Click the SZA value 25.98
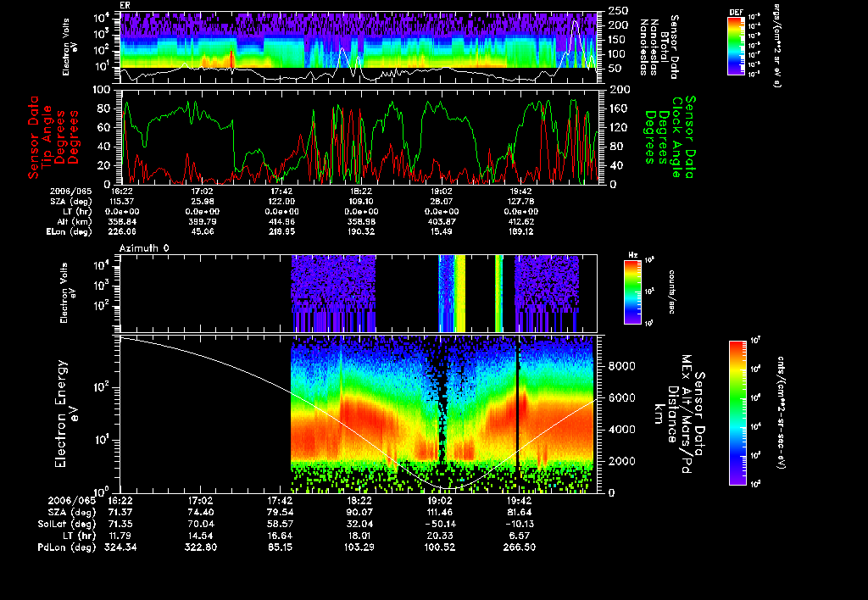The image size is (868, 600). (202, 202)
